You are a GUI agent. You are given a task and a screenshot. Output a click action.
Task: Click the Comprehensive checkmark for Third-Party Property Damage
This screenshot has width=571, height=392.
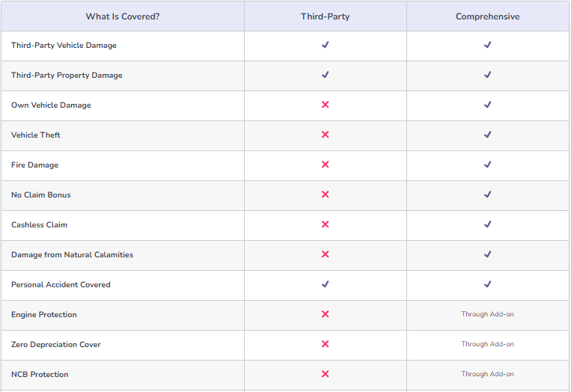point(487,75)
